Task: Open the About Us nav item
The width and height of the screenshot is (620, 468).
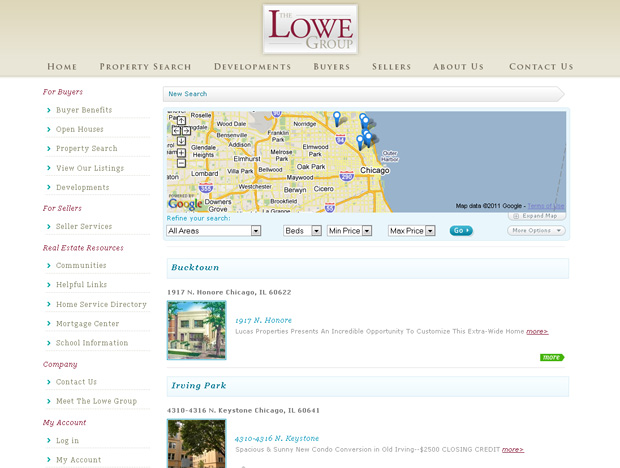Action: click(x=458, y=66)
